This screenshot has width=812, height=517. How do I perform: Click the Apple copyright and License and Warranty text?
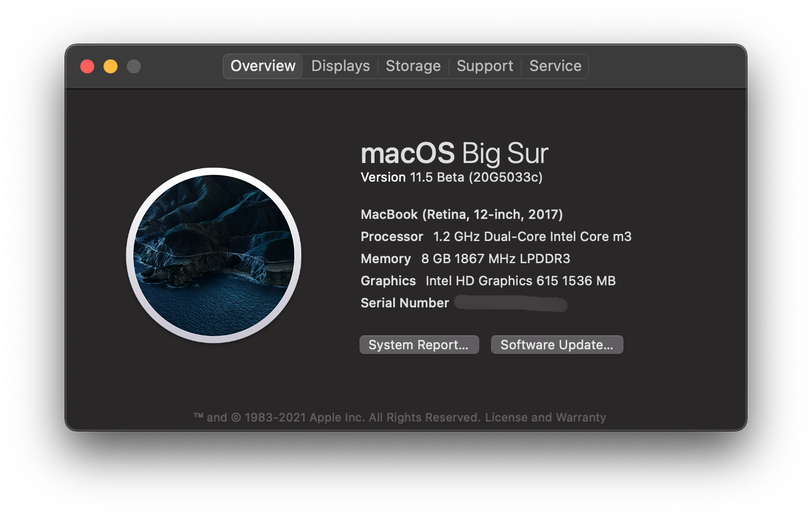400,417
